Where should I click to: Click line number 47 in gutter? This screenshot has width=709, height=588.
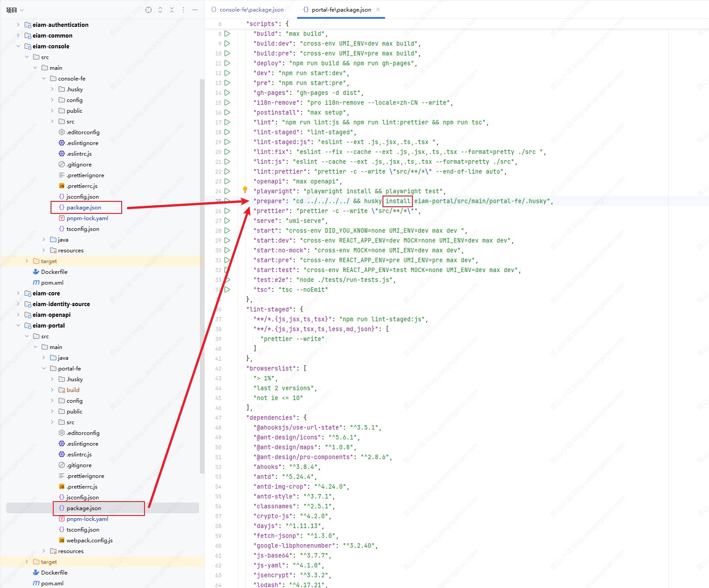[x=218, y=418]
